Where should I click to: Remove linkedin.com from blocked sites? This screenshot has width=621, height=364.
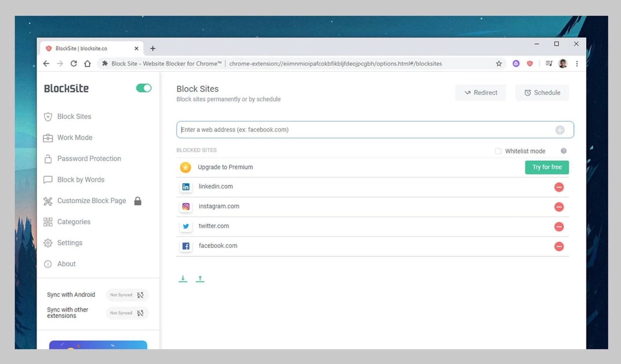[x=559, y=187]
